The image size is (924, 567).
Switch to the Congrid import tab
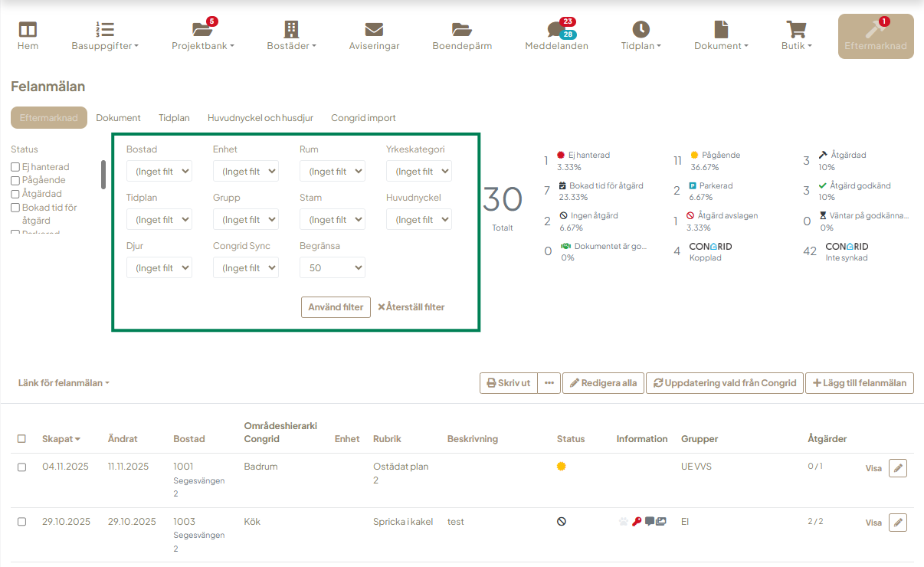(x=363, y=118)
